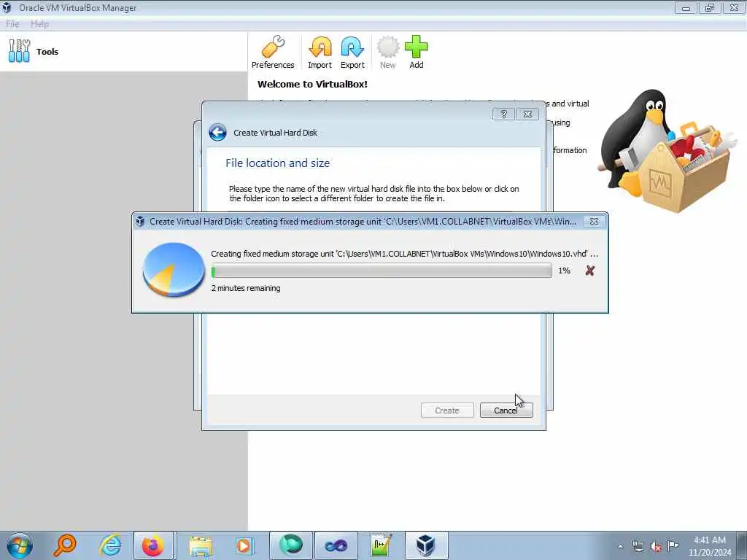Click the disabled Create button
The height and width of the screenshot is (560, 747).
[x=447, y=410]
